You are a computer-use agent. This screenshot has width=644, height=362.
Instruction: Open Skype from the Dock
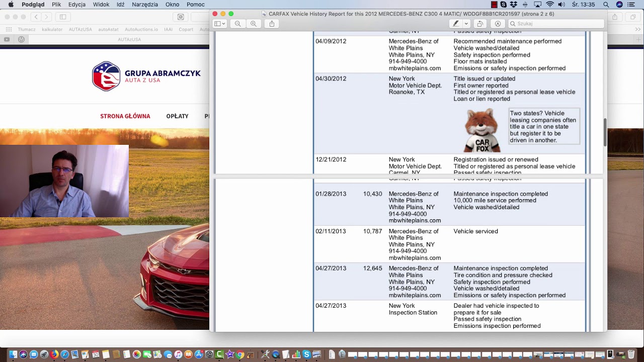coord(306,354)
